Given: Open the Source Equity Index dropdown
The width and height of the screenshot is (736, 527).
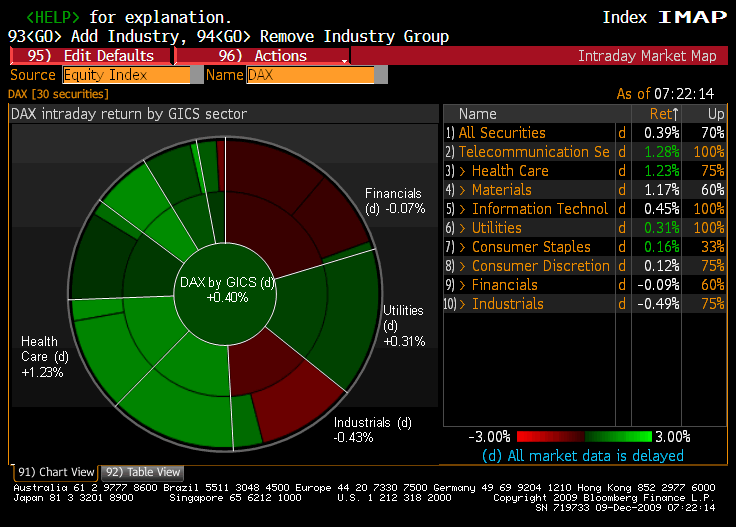Looking at the screenshot, I should tap(125, 75).
